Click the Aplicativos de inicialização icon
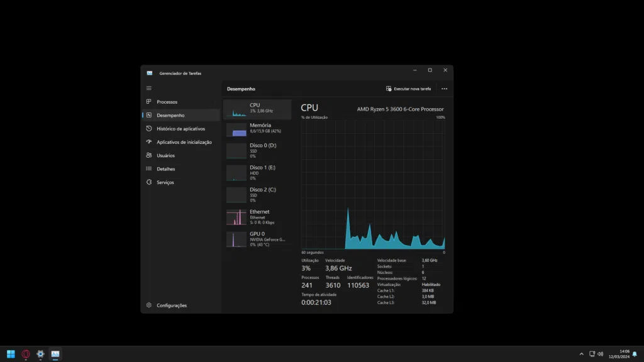Screen dimensions: 644x362 pos(149,142)
